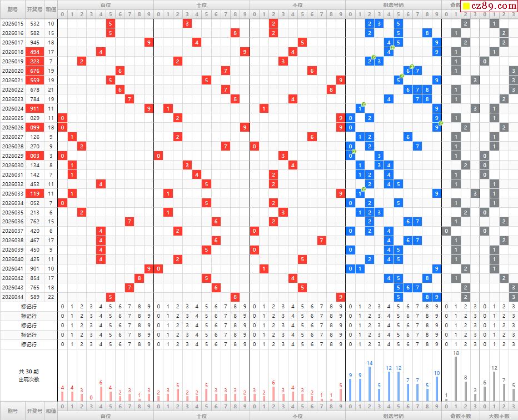Mark digit 9 under 组选号码 in third 标记行
This screenshot has width=518, height=420.
point(437,325)
